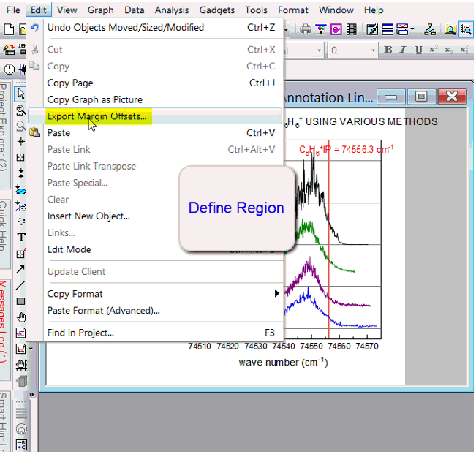476x454 pixels.
Task: Click the New Project icon
Action: coord(9,29)
